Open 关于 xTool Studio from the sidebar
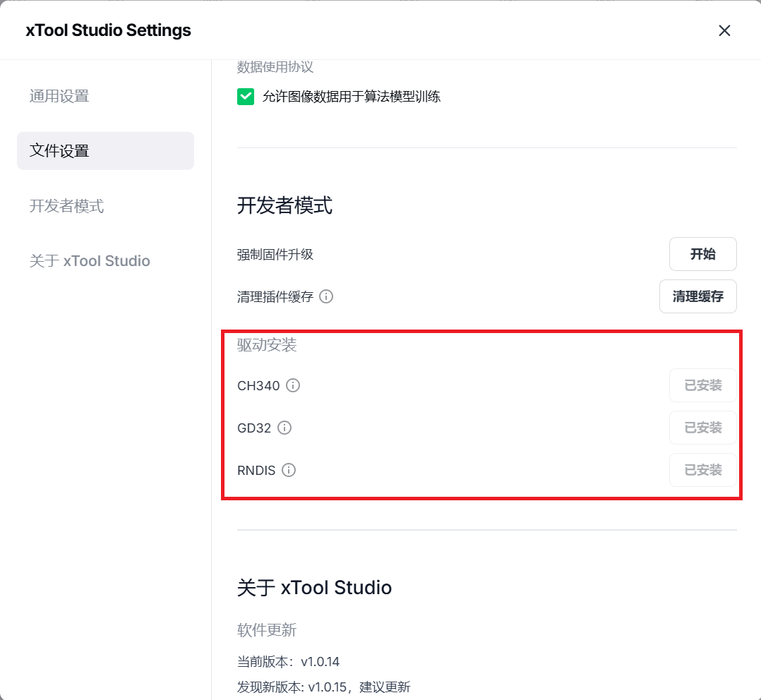The width and height of the screenshot is (761, 700). pyautogui.click(x=90, y=261)
